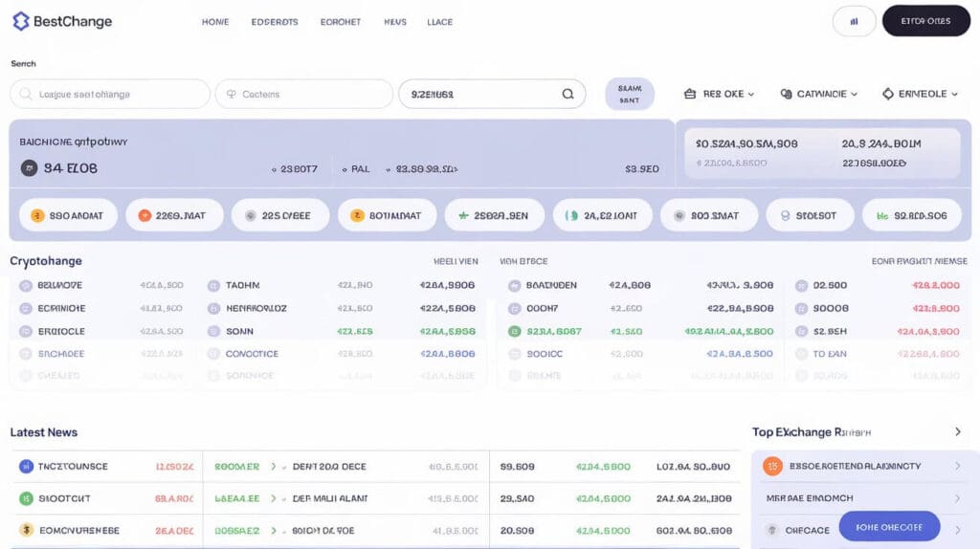Expand the 8OODAER row chevron

click(273, 467)
